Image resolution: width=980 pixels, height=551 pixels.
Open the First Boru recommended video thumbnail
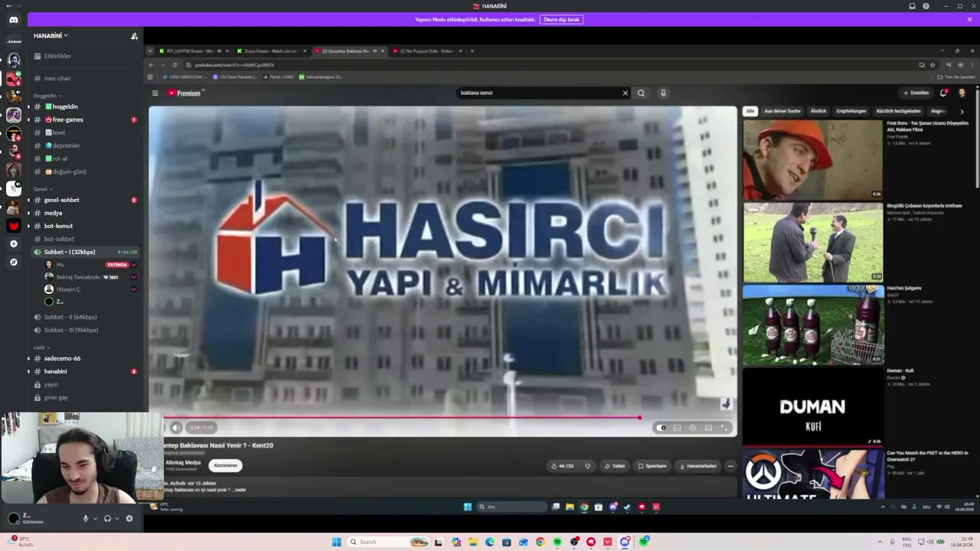coord(813,160)
